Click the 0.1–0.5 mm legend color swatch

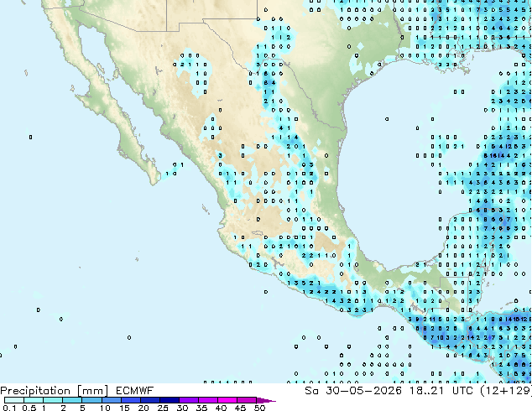pyautogui.click(x=14, y=400)
